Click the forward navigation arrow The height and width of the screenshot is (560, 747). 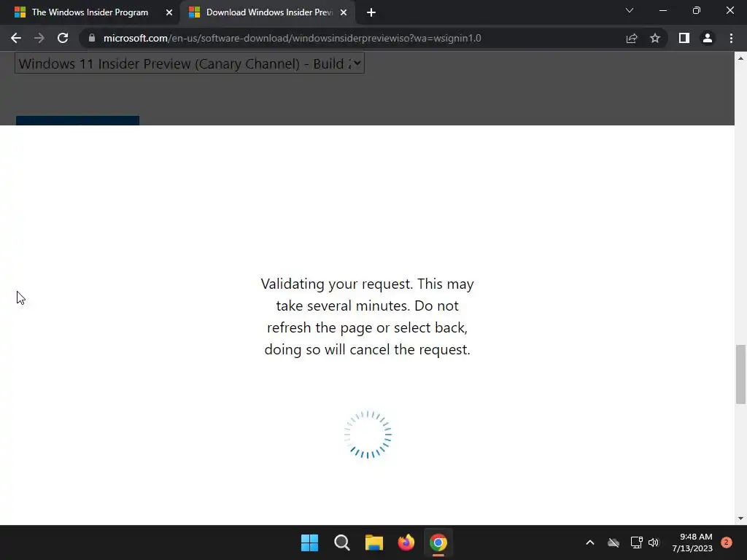tap(39, 38)
